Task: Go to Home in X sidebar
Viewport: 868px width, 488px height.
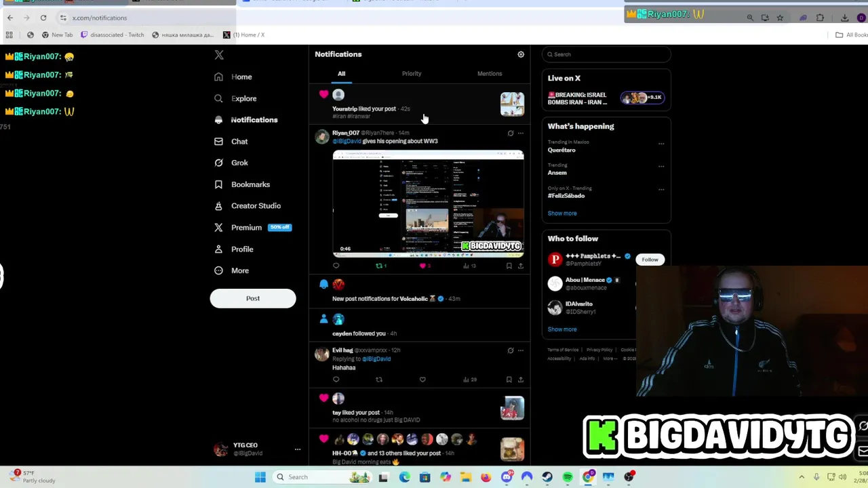Action: pos(233,77)
